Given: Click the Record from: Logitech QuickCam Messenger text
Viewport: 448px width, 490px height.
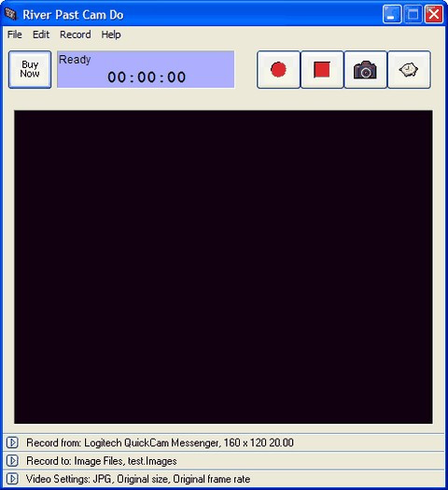Looking at the screenshot, I should pyautogui.click(x=160, y=442).
